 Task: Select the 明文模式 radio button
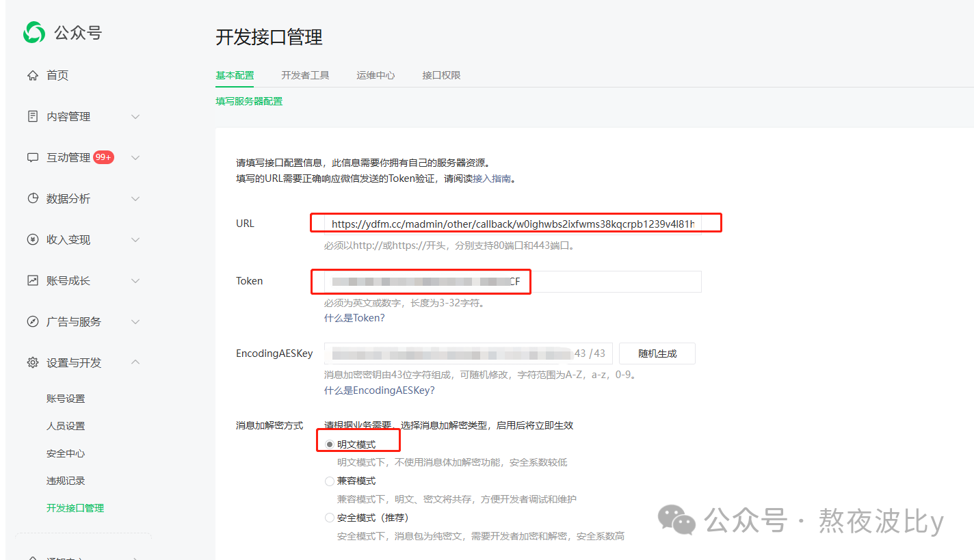point(330,444)
